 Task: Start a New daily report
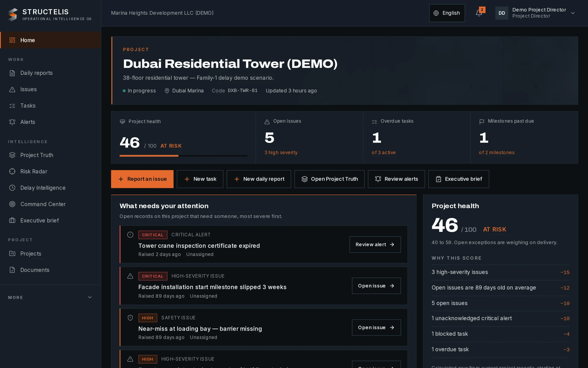[x=259, y=179]
